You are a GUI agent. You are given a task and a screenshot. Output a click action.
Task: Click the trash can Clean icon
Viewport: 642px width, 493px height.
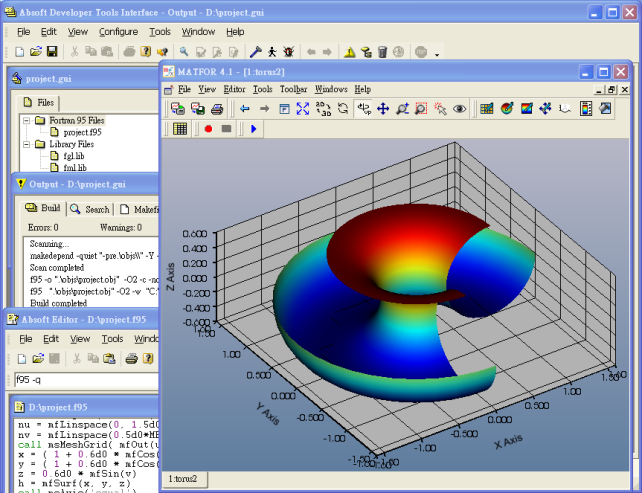tap(382, 52)
